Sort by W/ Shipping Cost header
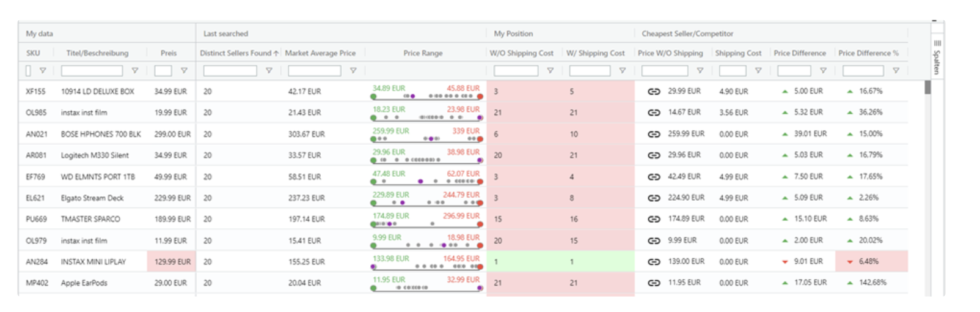Viewport: 980px width, 312px height. tap(595, 53)
